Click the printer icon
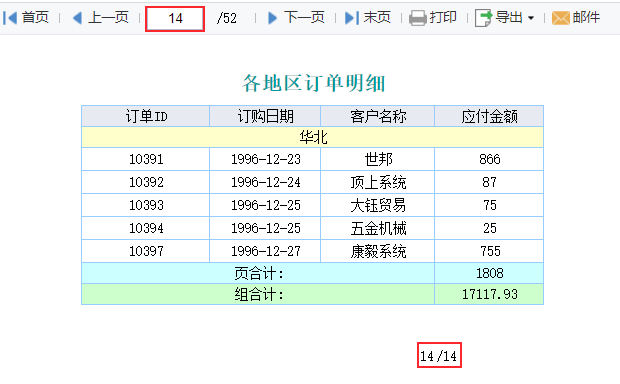This screenshot has height=384, width=620. click(418, 18)
